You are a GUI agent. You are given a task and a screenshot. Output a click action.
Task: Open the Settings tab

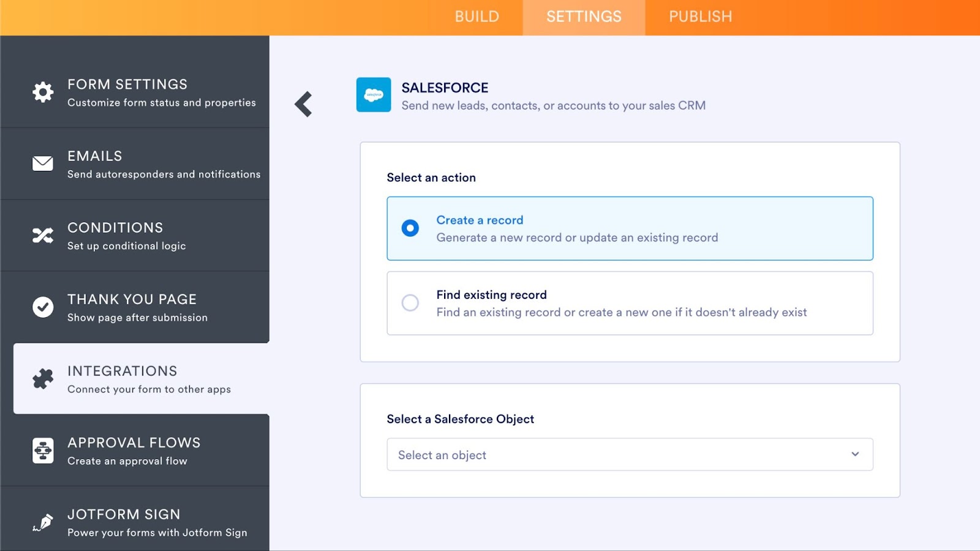[584, 17]
